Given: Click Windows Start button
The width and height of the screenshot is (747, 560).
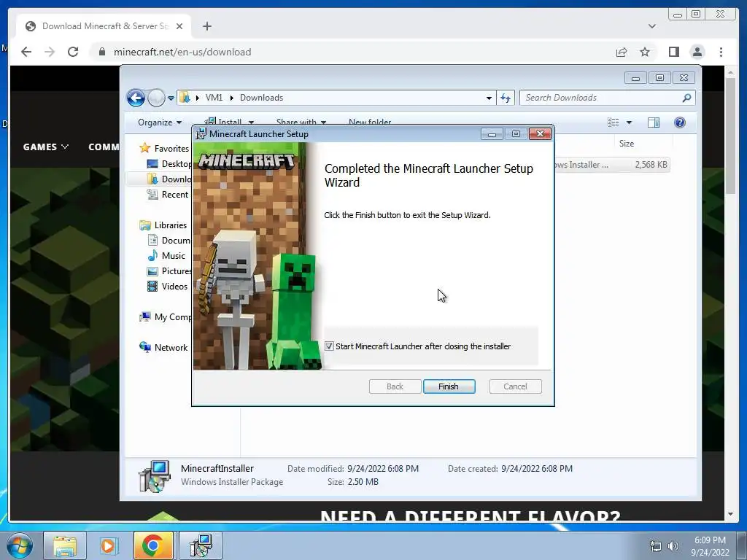Looking at the screenshot, I should point(20,545).
